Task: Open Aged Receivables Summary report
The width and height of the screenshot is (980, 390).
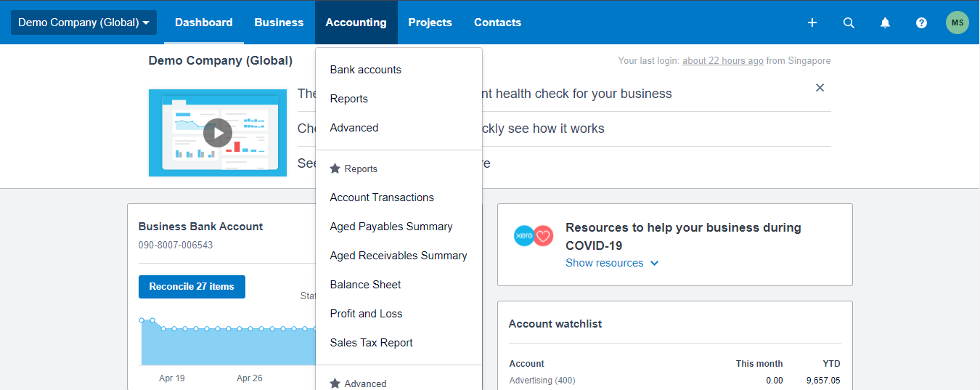Action: 399,256
